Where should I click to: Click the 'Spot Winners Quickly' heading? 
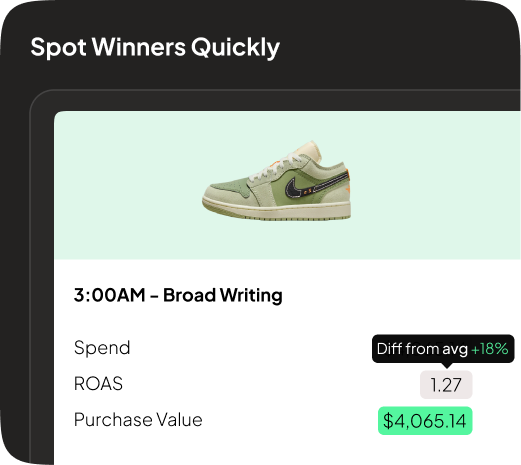pyautogui.click(x=155, y=47)
